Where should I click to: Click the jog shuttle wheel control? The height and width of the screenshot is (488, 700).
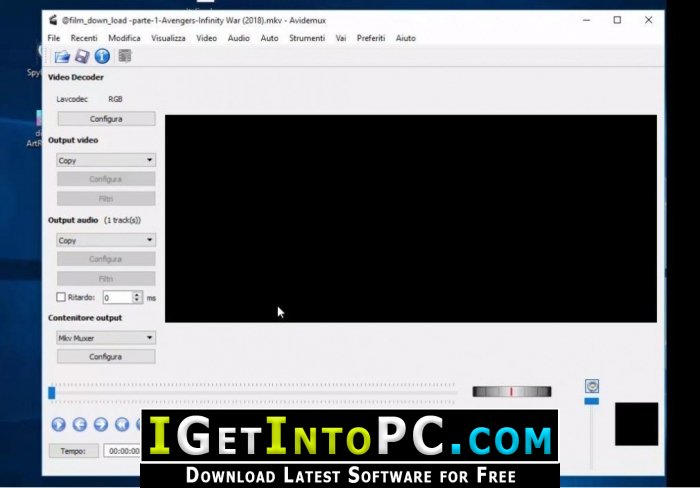(512, 392)
